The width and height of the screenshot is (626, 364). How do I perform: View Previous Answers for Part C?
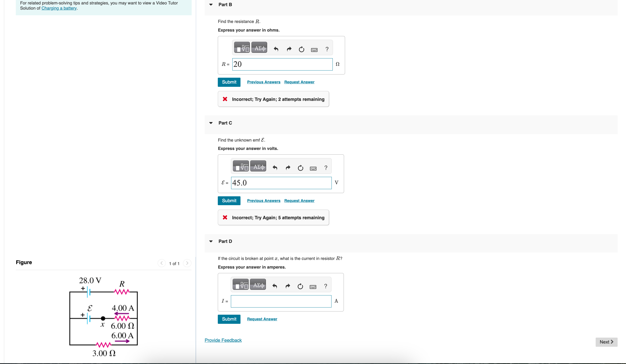(264, 201)
